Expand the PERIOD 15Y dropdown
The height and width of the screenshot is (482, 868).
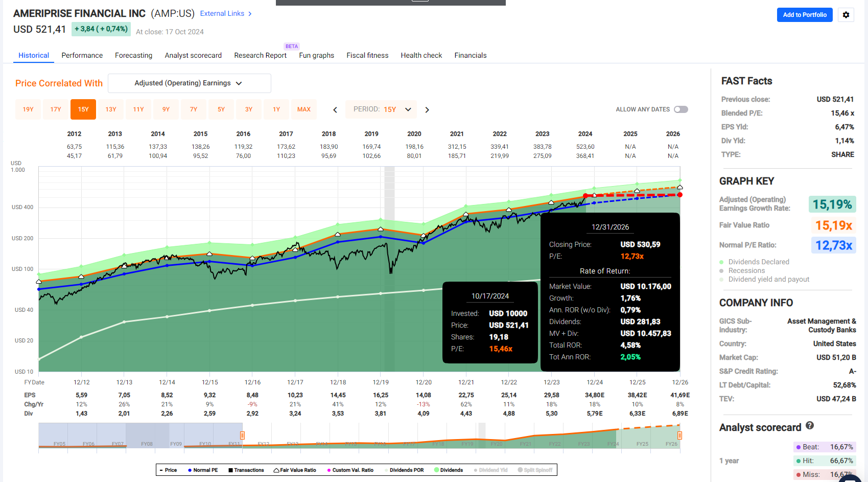click(382, 109)
